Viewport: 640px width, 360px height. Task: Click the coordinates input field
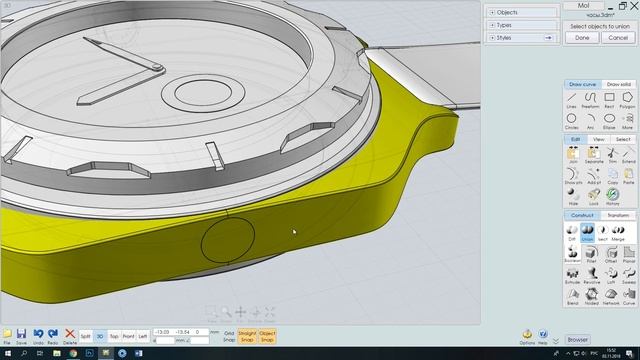click(x=181, y=332)
